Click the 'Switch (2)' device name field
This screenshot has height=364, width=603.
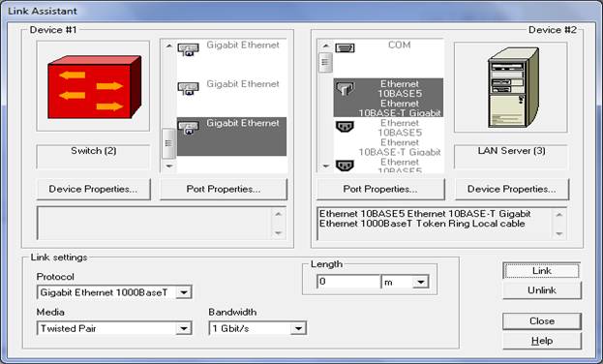point(94,156)
